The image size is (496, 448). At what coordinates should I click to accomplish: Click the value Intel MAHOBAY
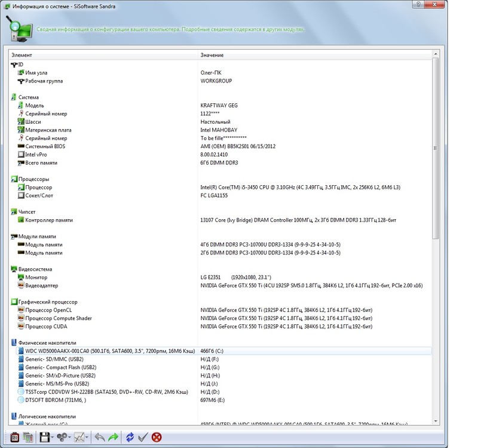pos(219,130)
